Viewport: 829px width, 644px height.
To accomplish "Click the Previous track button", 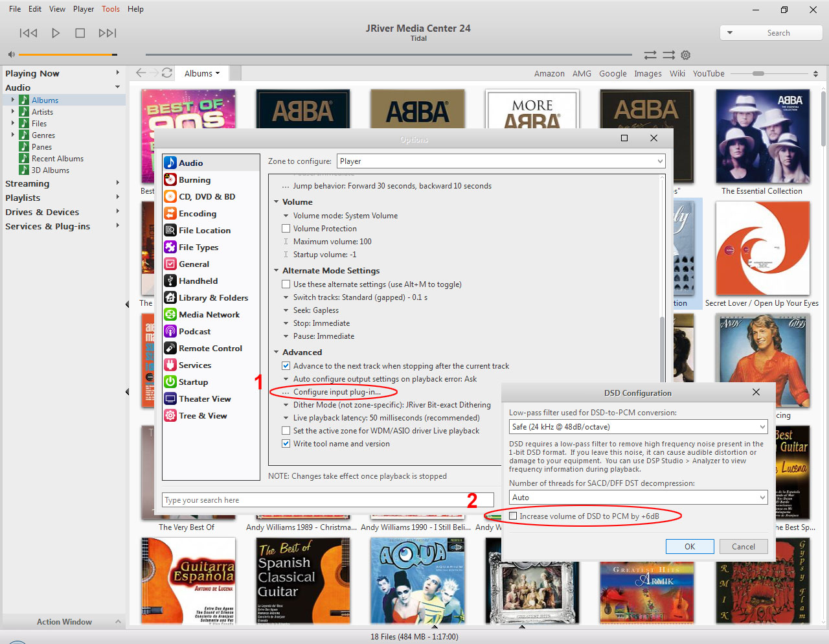I will point(28,33).
